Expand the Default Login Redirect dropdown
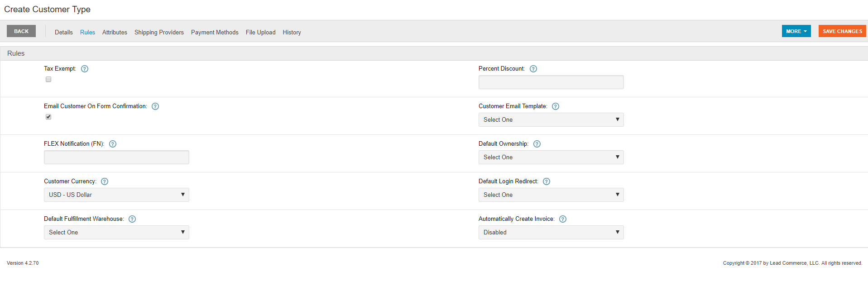Image resolution: width=868 pixels, height=286 pixels. (551, 195)
